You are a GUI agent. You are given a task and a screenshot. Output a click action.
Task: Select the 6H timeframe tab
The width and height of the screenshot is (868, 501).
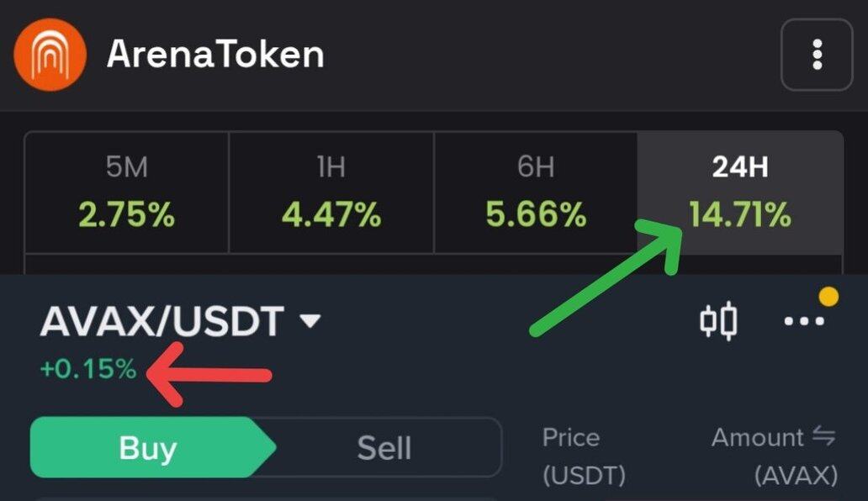pos(536,192)
